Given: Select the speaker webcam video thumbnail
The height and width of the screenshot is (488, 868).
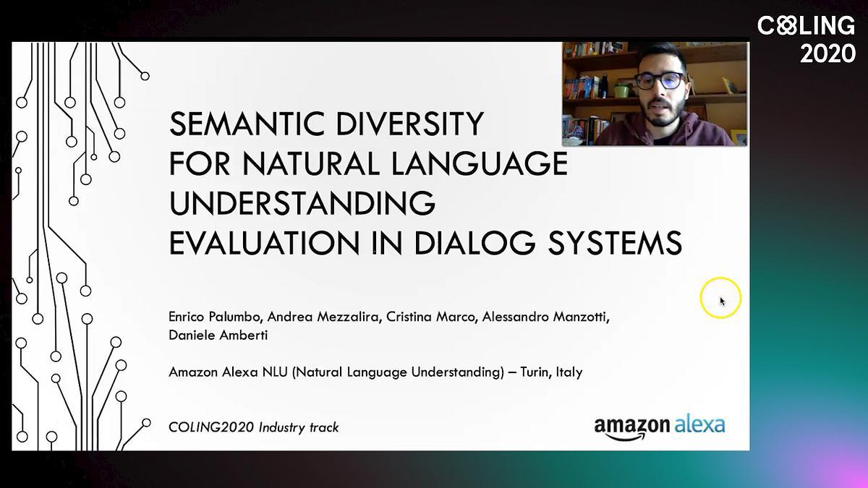Looking at the screenshot, I should (655, 94).
